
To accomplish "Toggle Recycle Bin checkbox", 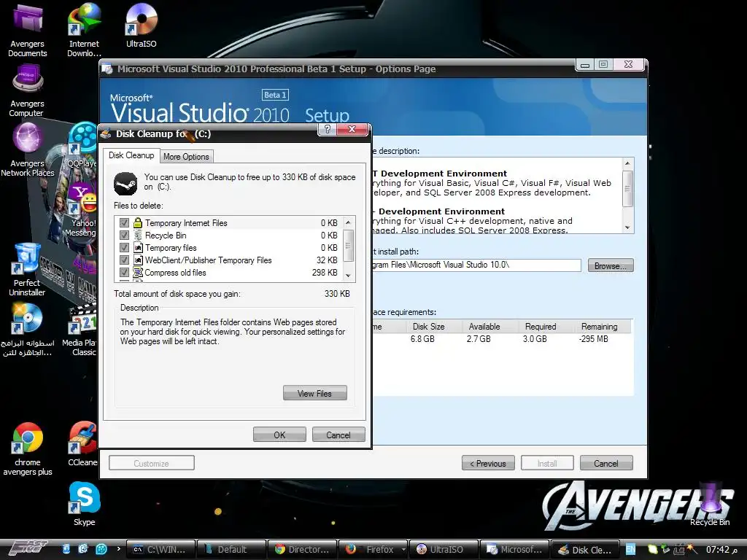I will click(124, 236).
